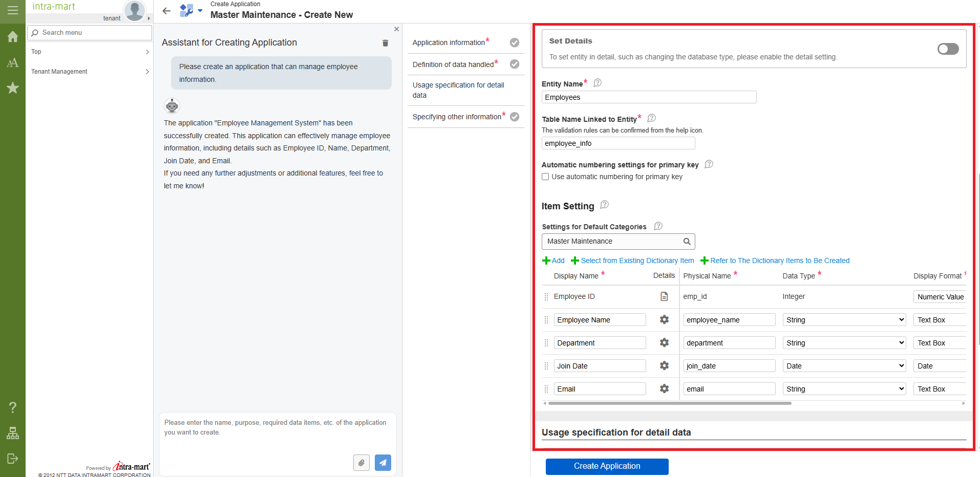Open settings gear for Employee Name row

click(664, 319)
